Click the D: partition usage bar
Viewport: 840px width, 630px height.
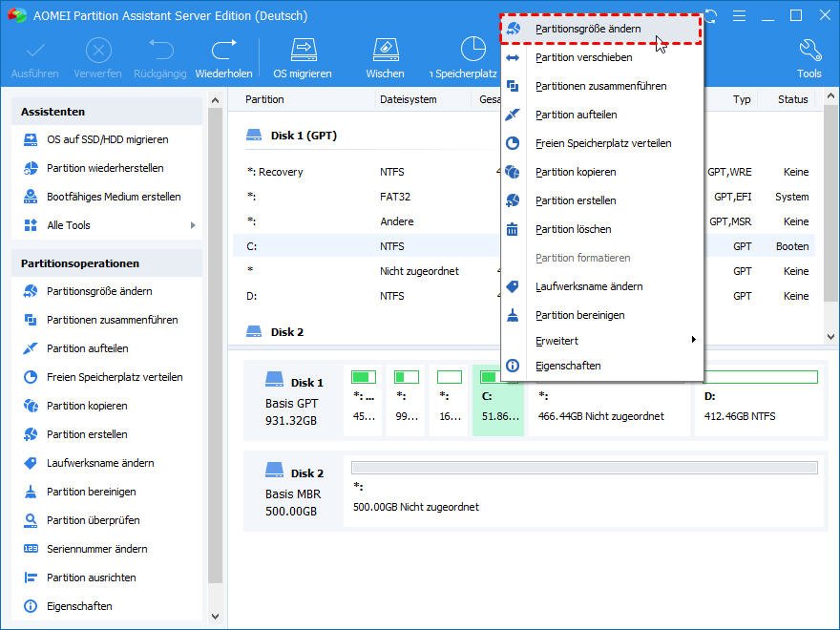coord(761,377)
